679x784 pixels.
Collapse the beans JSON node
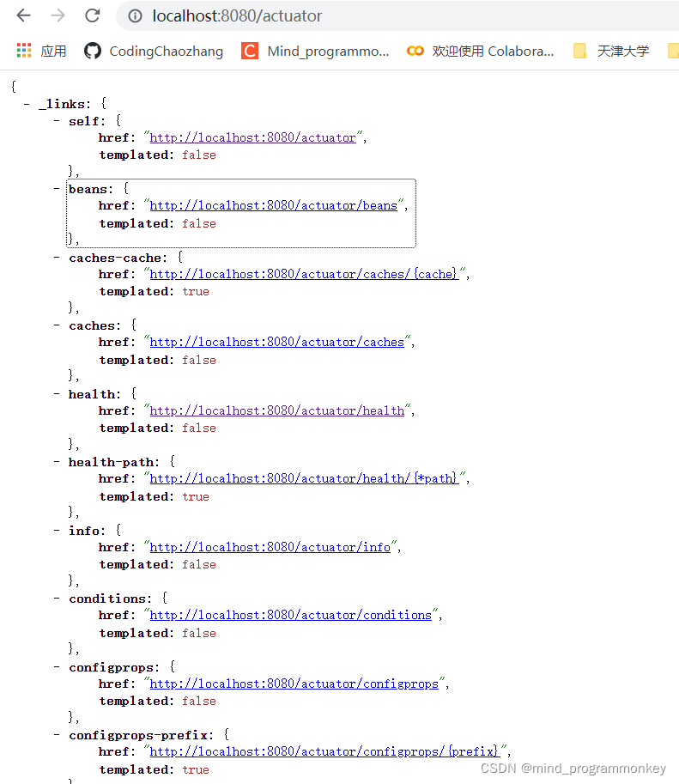click(57, 189)
